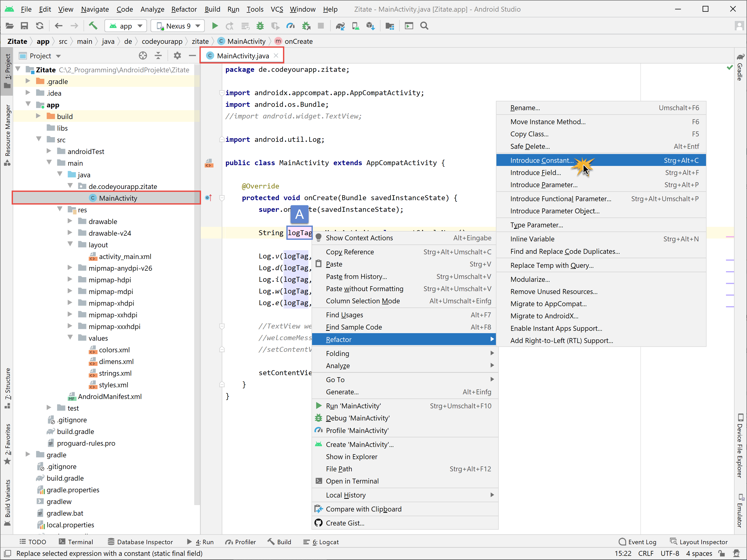This screenshot has height=560, width=747.
Task: Click the locate target crosshair icon in Project panel
Action: 143,56
